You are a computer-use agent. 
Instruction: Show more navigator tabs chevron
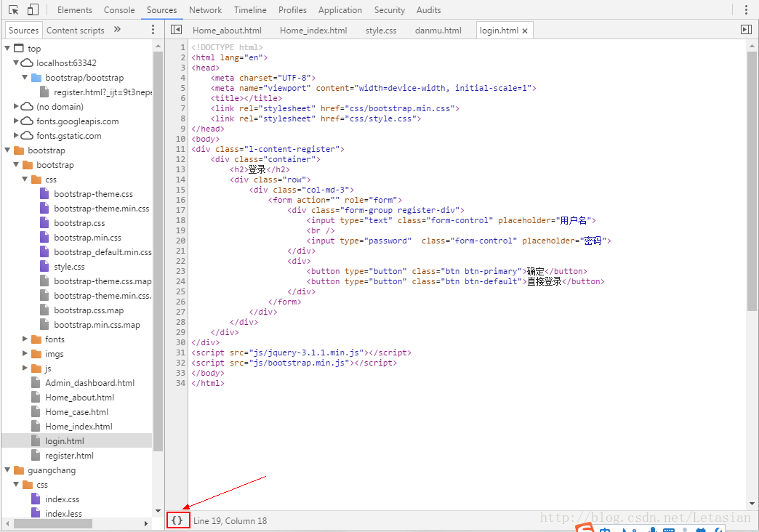tap(117, 30)
